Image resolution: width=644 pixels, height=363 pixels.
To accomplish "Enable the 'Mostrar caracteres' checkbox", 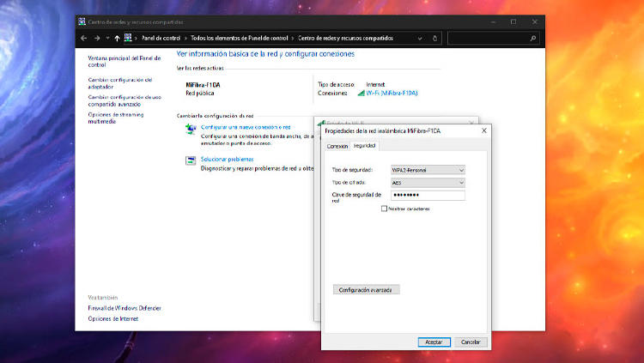I will tap(384, 209).
